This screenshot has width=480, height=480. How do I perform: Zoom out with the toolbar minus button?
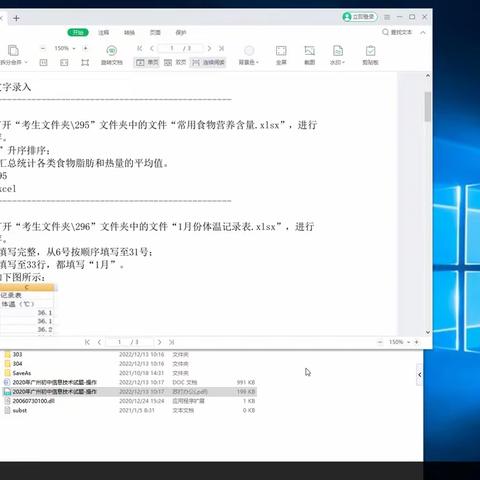(43, 48)
